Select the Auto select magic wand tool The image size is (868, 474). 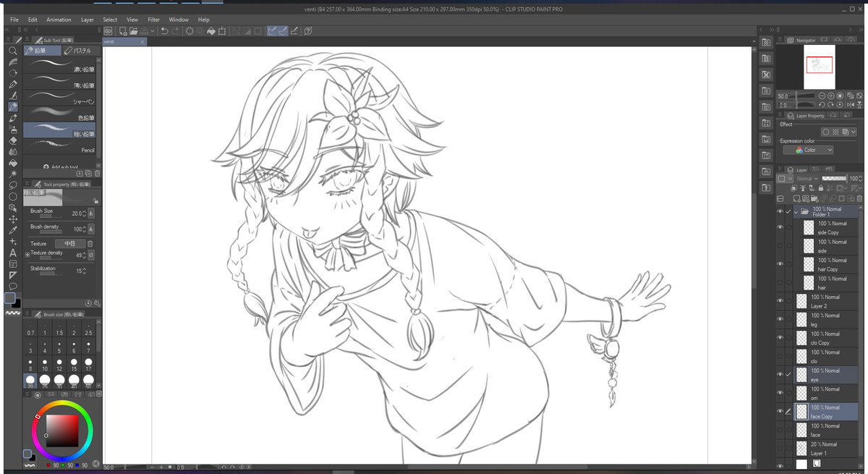coord(13,174)
